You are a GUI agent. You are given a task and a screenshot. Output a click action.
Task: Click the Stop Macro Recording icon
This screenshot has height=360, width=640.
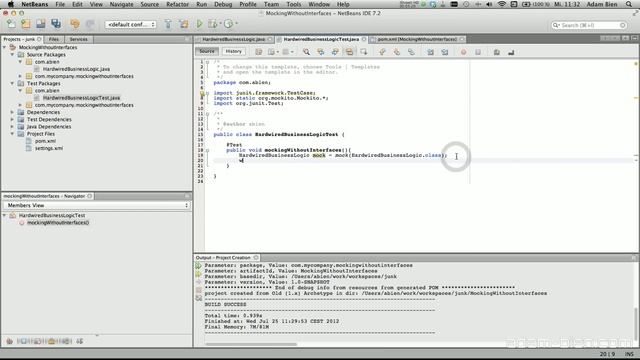pos(478,52)
